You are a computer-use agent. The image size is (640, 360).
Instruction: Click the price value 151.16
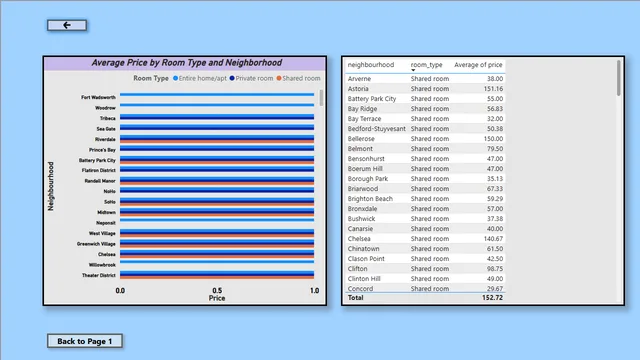[x=493, y=89]
